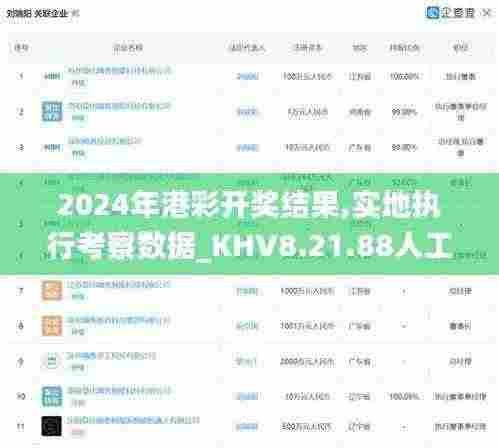The image size is (499, 448).
Task: Click the position value in row 11
Action: pyautogui.click(x=460, y=427)
